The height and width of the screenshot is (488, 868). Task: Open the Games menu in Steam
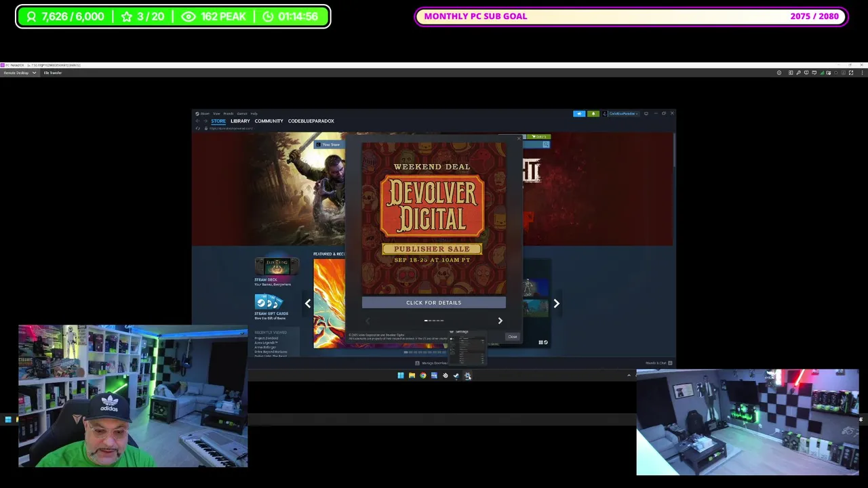click(242, 113)
